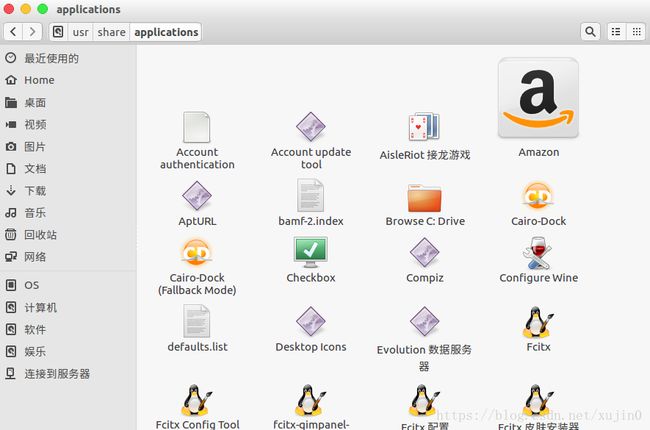Open 回收站 in the sidebar

[68, 235]
